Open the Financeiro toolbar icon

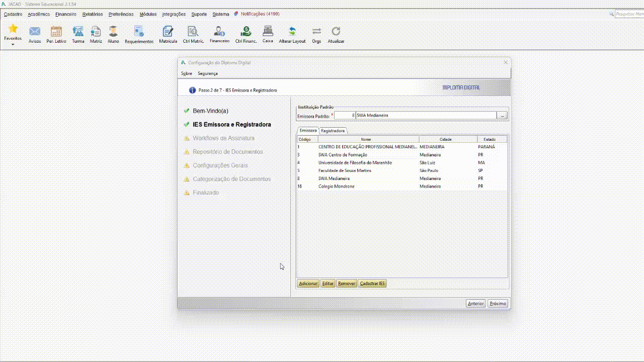coord(219,31)
